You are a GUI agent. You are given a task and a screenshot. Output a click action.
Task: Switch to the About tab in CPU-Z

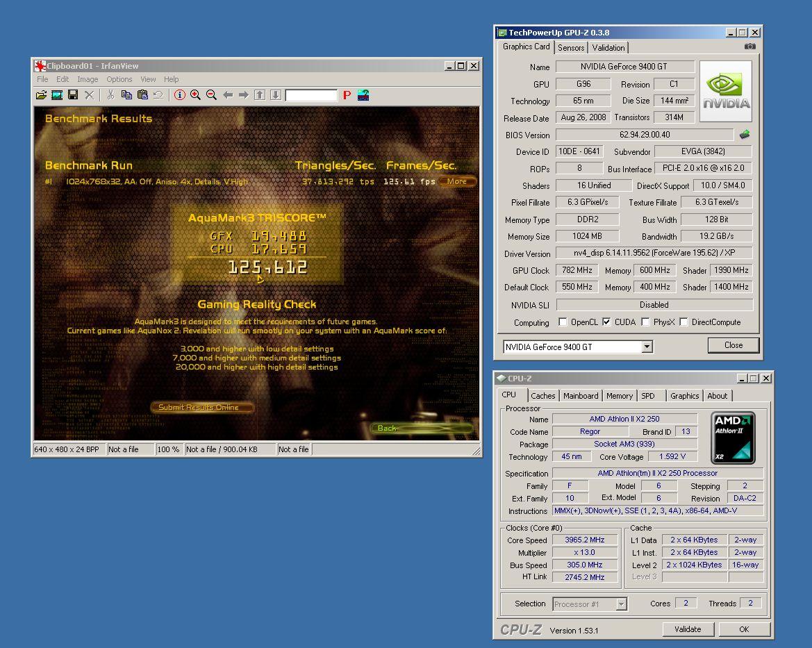tap(718, 396)
